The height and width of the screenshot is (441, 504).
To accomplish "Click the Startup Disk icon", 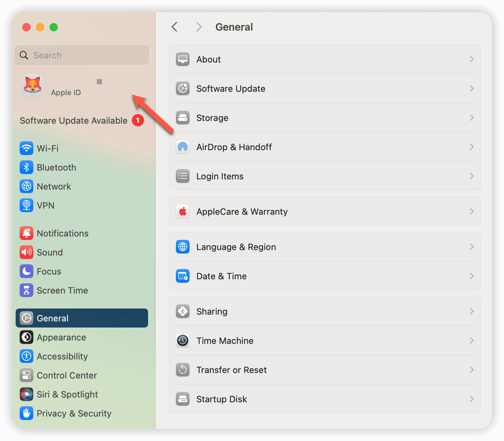I will point(183,399).
